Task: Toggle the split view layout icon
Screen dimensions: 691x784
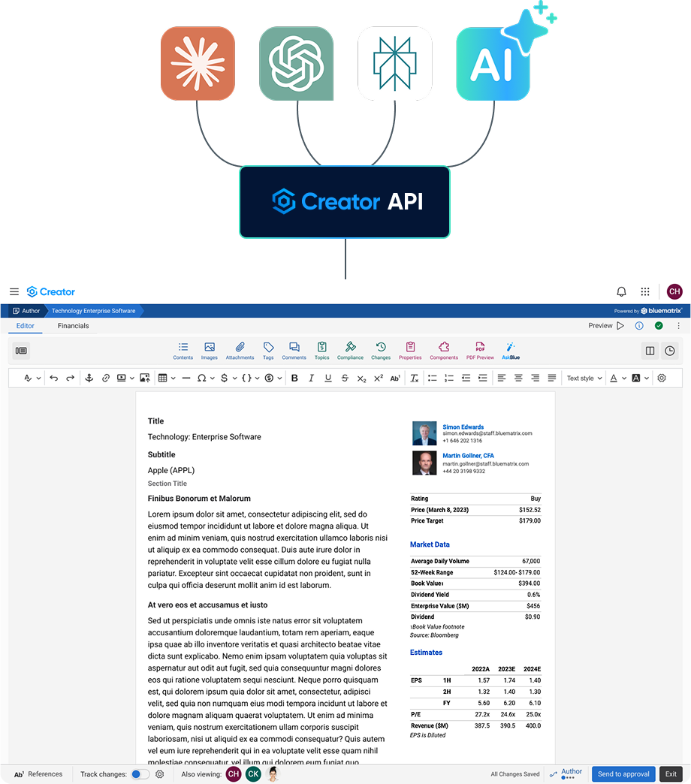Action: pos(650,351)
